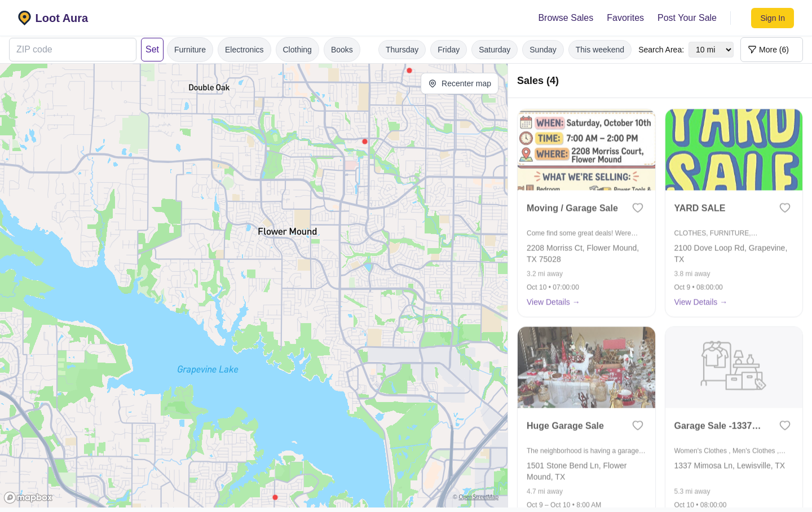The width and height of the screenshot is (812, 512).
Task: Click the Loot Aura brand name
Action: (x=61, y=18)
